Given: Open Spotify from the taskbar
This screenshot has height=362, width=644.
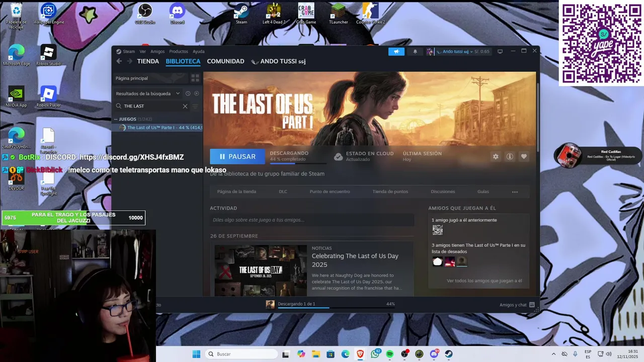Looking at the screenshot, I should pyautogui.click(x=390, y=354).
